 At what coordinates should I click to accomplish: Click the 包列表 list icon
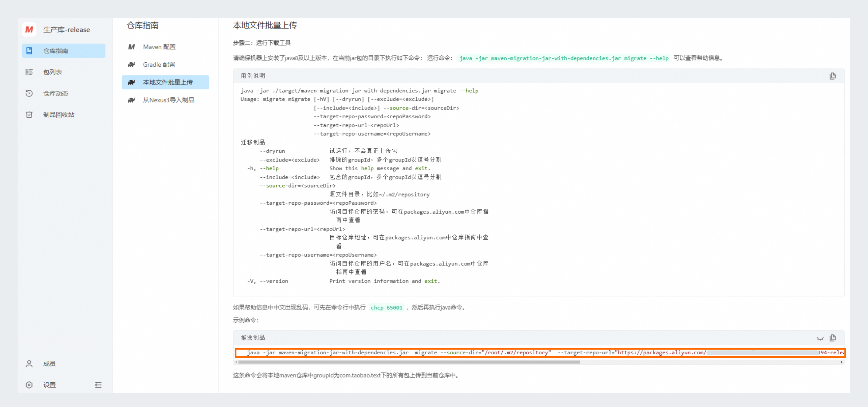pos(29,72)
